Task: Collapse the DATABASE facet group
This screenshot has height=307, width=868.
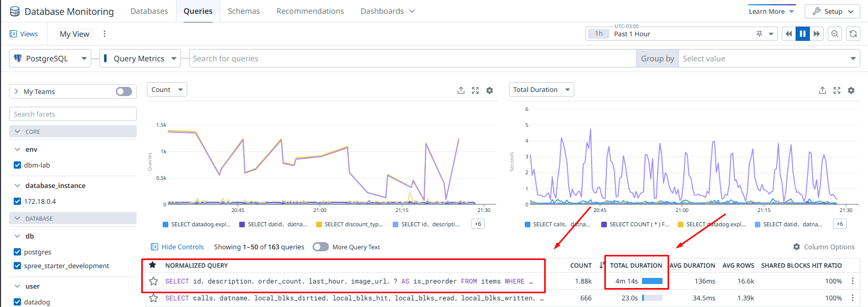Action: (x=17, y=218)
